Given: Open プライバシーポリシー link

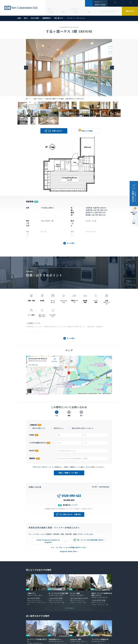Looking at the screenshot, I should point(42,467).
